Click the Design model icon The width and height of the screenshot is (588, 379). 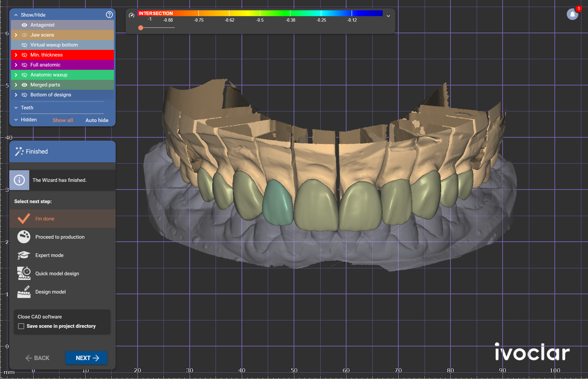pos(24,292)
